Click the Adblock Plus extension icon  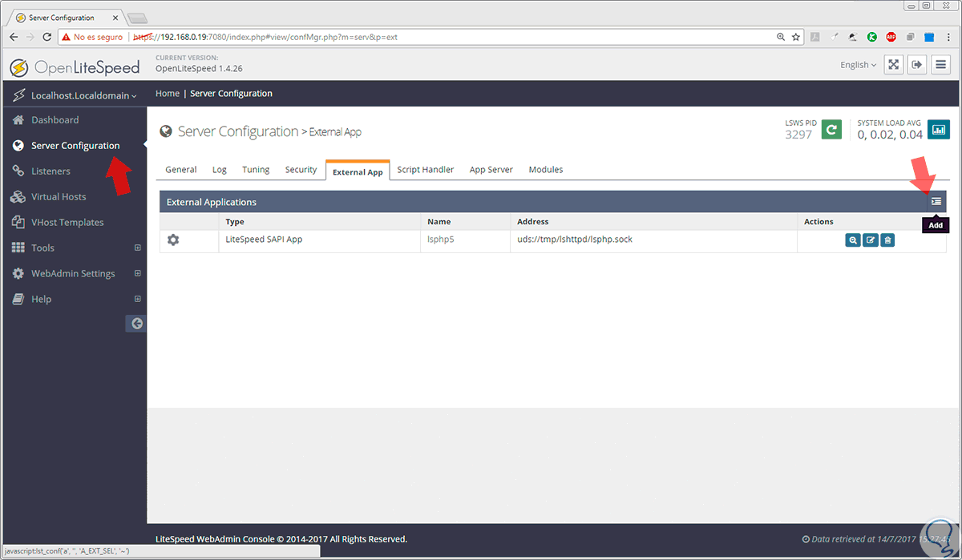point(891,37)
